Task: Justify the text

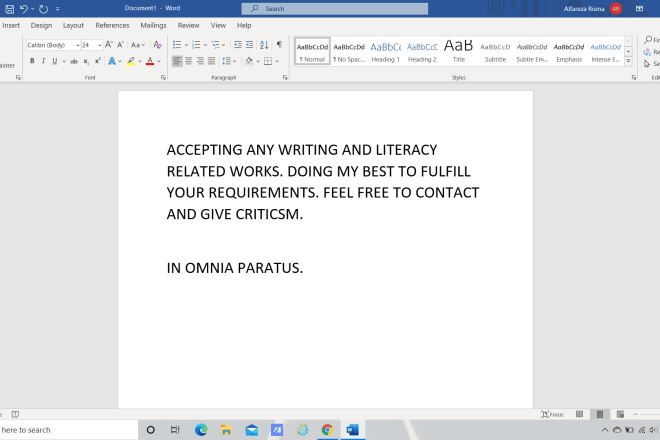Action: pyautogui.click(x=211, y=61)
